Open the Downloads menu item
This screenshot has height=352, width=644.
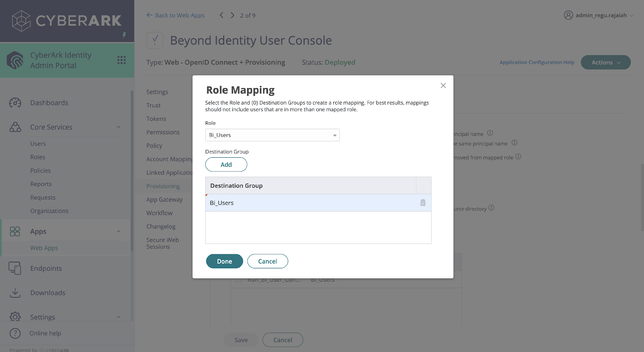coord(48,293)
